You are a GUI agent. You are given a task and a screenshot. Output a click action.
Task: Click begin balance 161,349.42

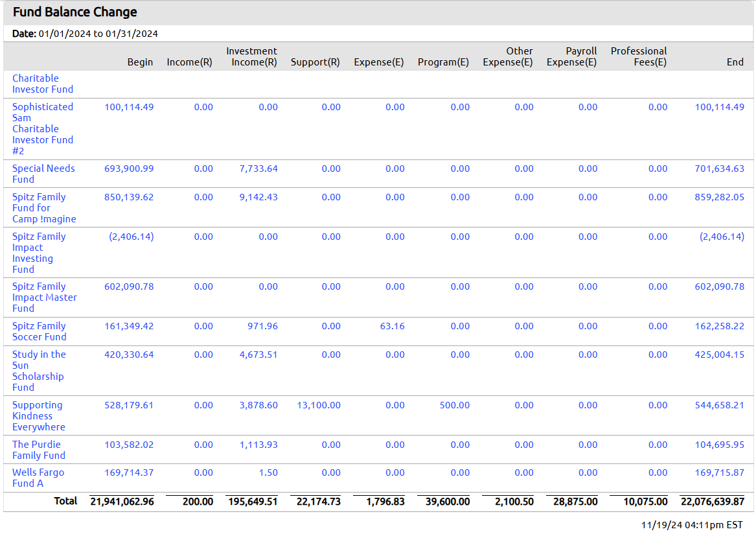(x=129, y=326)
